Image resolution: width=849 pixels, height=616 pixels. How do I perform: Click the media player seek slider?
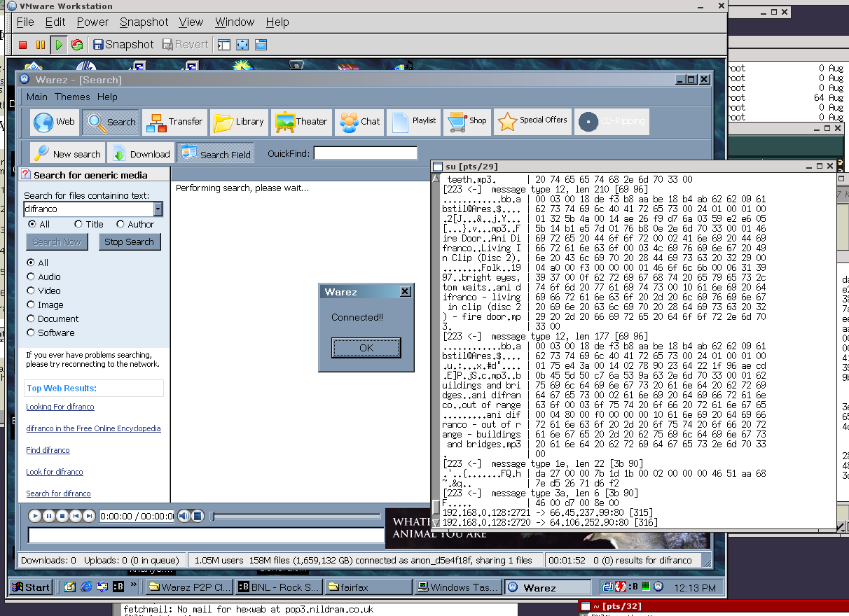297,517
